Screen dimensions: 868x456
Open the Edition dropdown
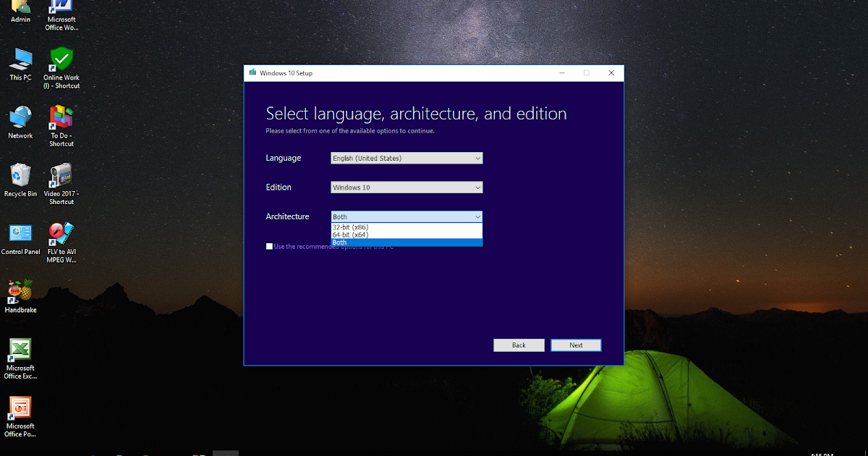(x=407, y=187)
